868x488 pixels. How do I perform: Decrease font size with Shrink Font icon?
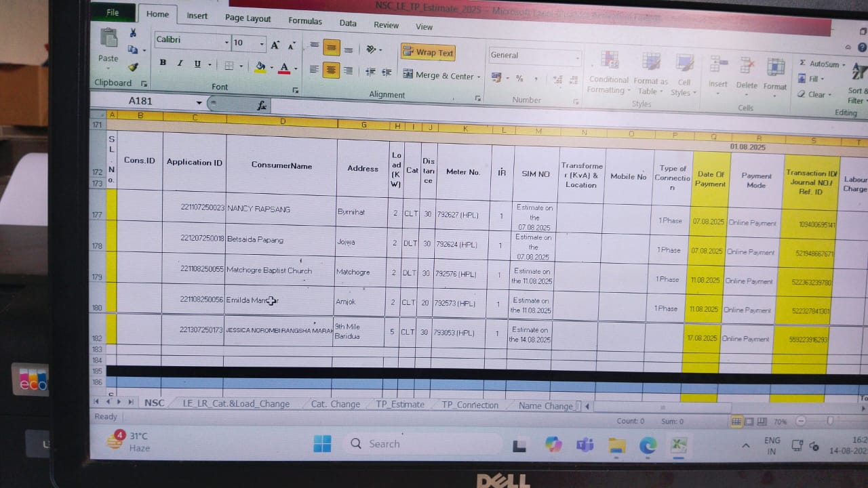[x=292, y=45]
